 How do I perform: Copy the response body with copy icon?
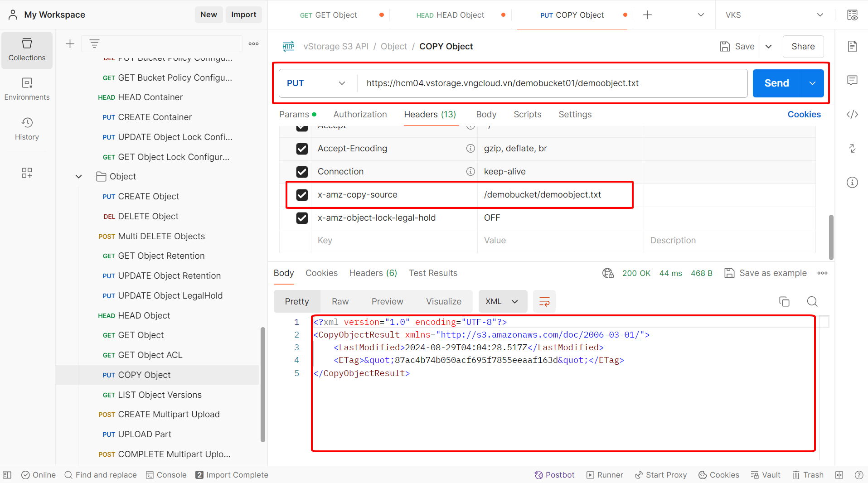click(x=784, y=302)
